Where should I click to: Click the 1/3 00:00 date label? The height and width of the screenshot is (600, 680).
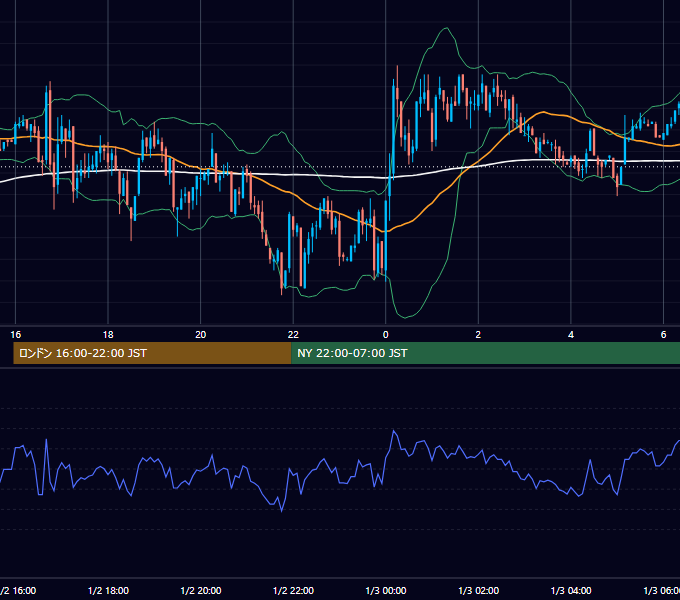pos(386,590)
